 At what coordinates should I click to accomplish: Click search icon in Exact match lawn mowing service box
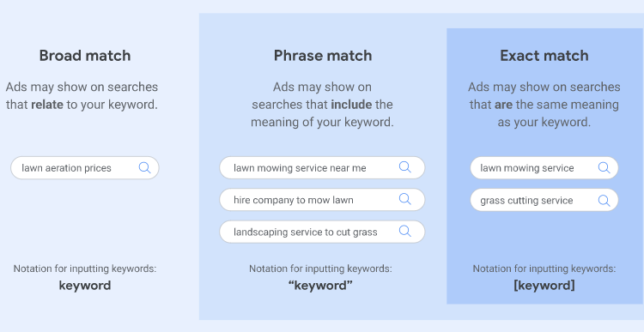tap(604, 167)
